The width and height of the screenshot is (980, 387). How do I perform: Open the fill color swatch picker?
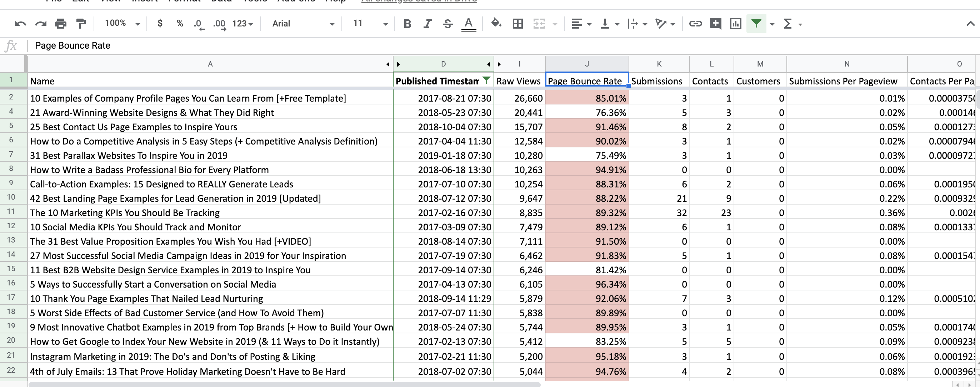496,23
